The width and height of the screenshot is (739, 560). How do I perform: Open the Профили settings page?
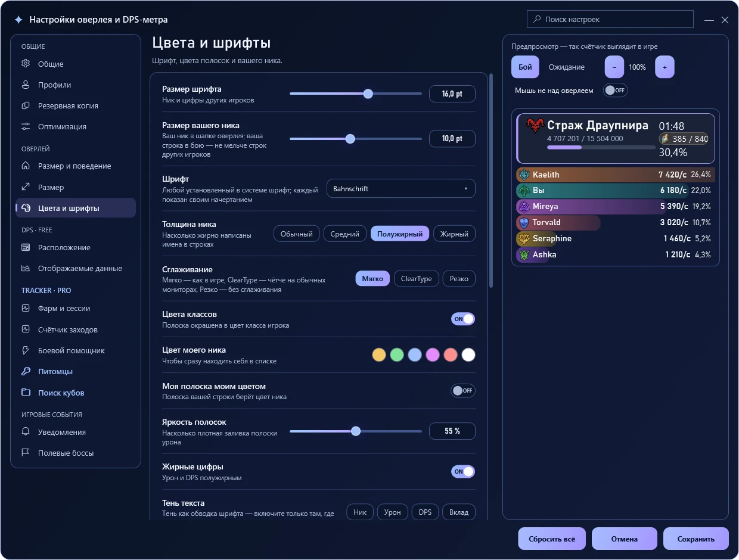point(76,85)
